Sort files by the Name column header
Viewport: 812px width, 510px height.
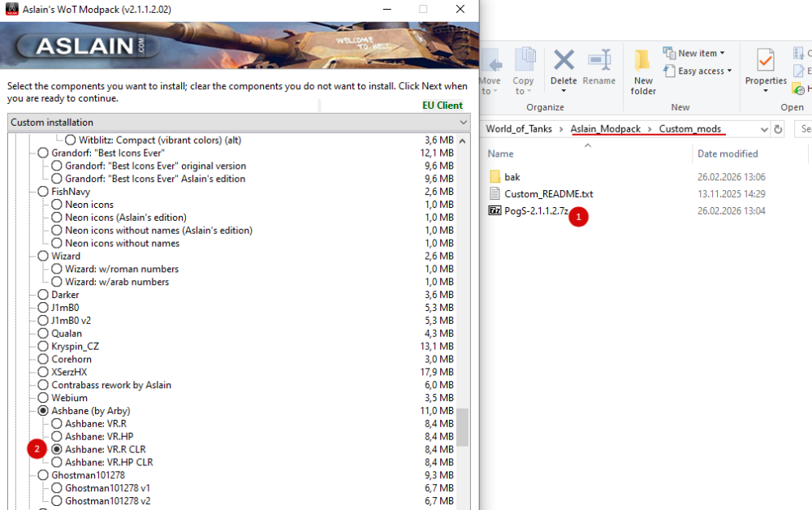point(500,153)
